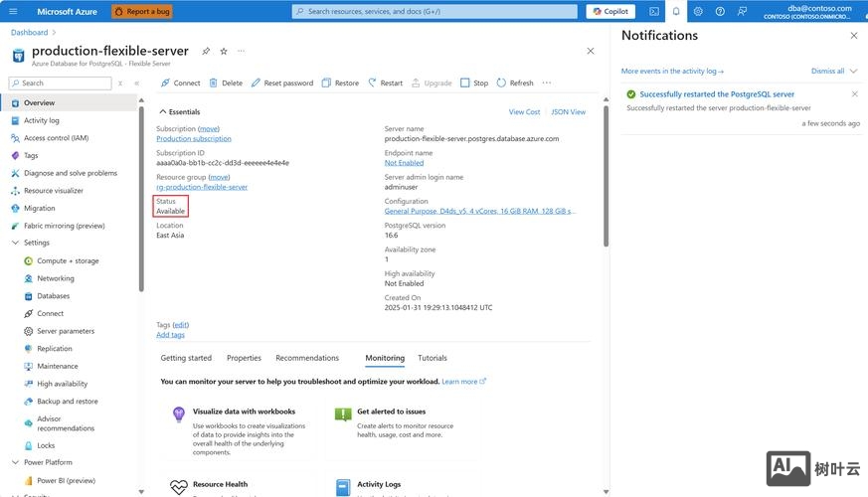Collapse the Power Platform menu group
The height and width of the screenshot is (497, 868).
[x=15, y=462]
